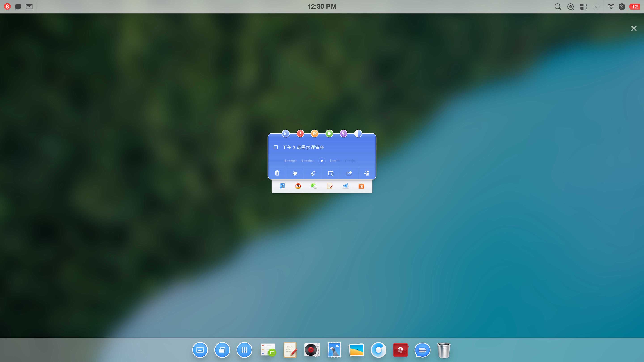
Task: Share note to Taobao
Action: pos(361,186)
